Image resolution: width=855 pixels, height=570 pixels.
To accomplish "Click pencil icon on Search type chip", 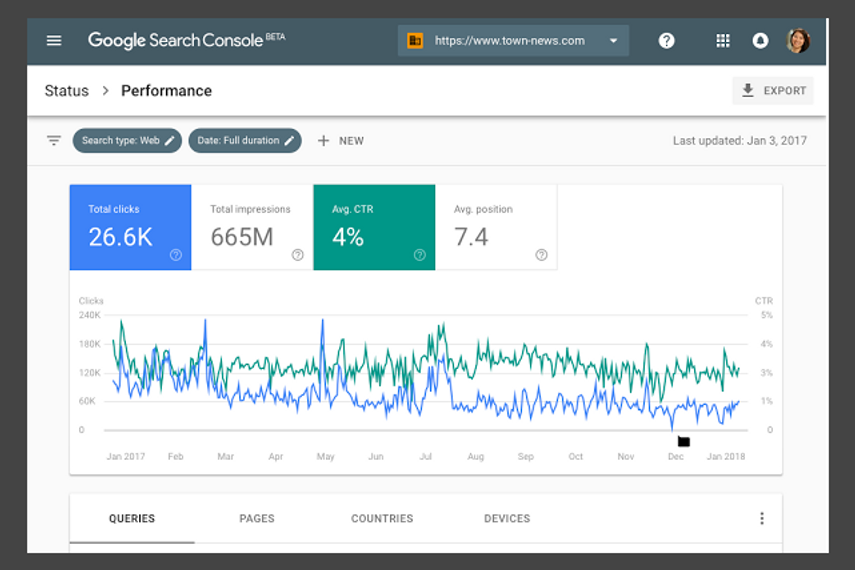I will (170, 141).
